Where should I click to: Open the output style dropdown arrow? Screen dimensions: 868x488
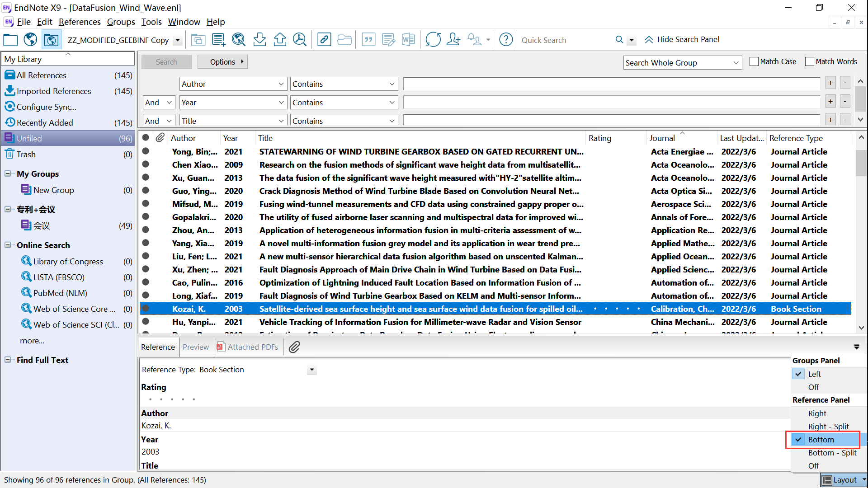coord(178,40)
